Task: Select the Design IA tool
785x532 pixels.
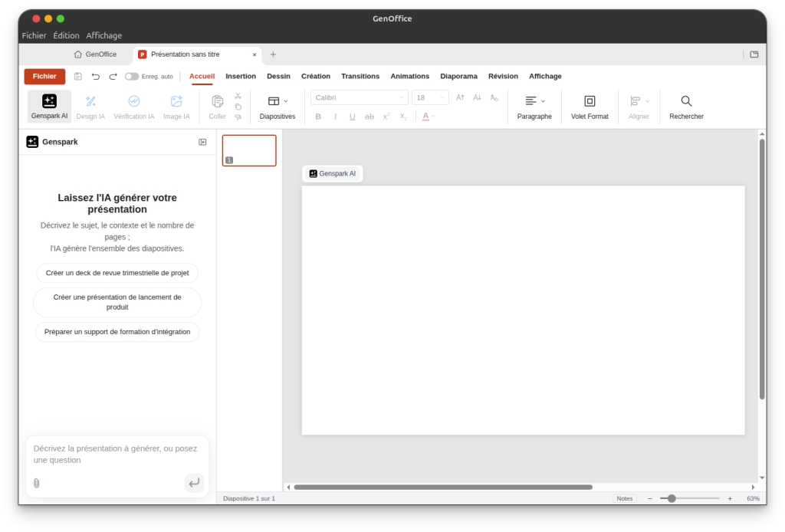Action: pyautogui.click(x=90, y=107)
